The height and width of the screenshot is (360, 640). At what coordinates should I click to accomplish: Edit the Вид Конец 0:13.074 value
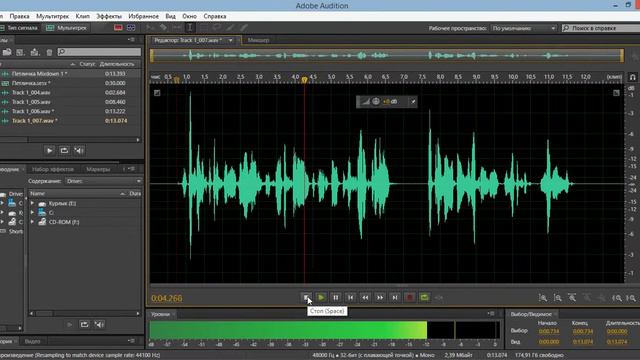[x=582, y=342]
